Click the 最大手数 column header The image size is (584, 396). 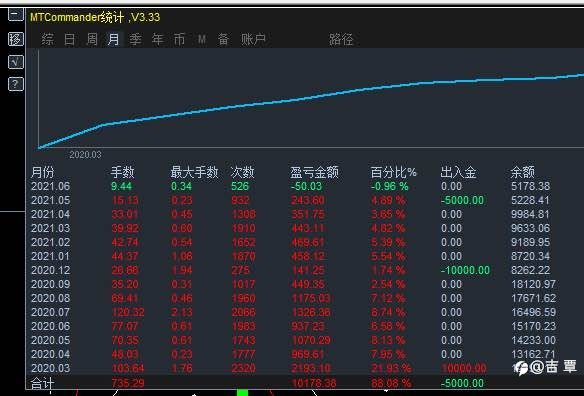point(194,172)
